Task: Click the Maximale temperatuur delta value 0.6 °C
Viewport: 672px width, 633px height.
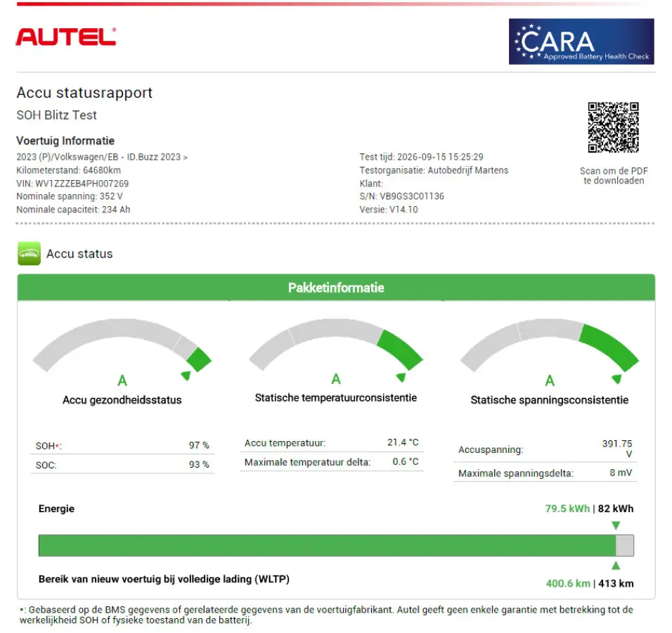Action: pos(406,461)
